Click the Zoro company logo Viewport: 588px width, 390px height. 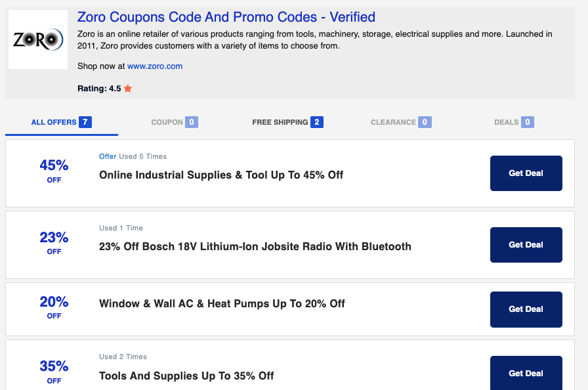point(37,39)
